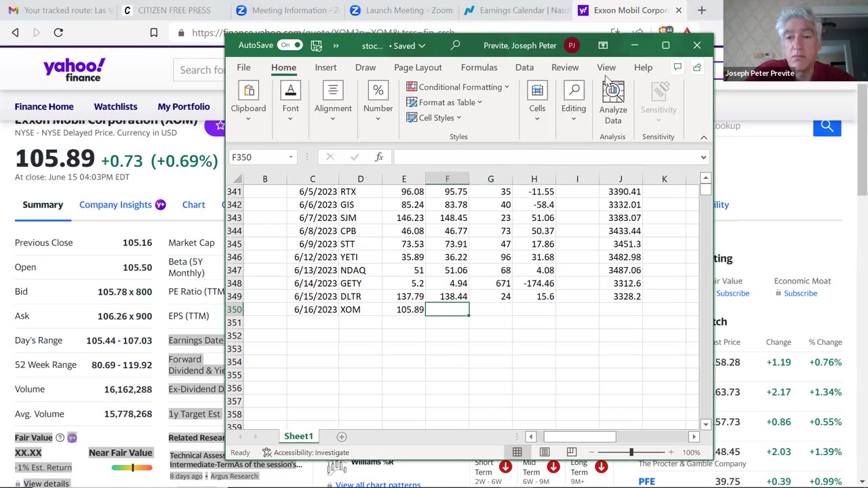Open Company Insights tab on Yahoo
The height and width of the screenshot is (488, 868).
(x=122, y=205)
